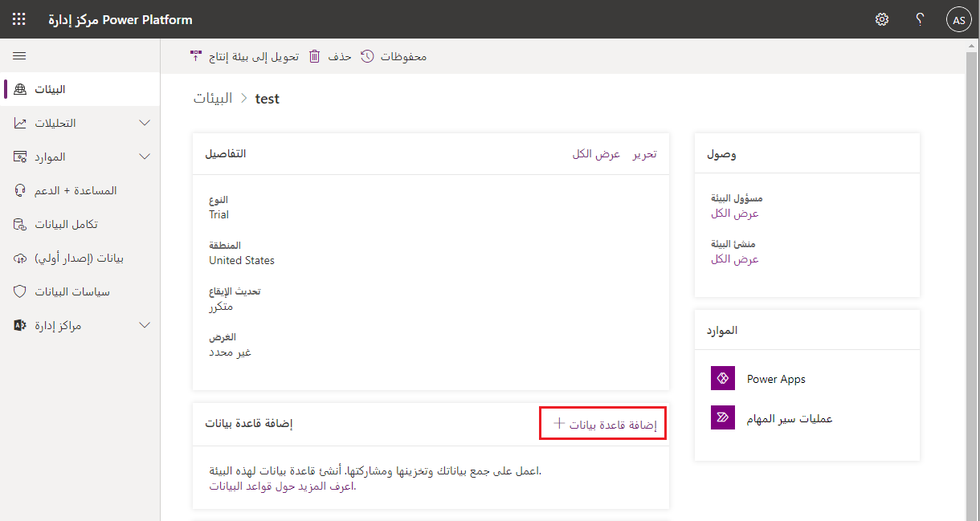Click the purple Power Apps icon
The image size is (980, 521).
(x=723, y=378)
